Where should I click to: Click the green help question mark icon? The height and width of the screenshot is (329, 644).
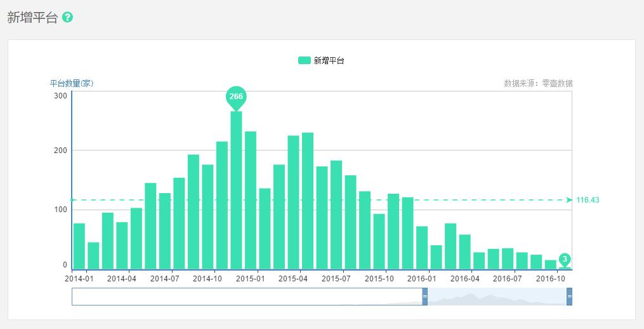coord(67,17)
